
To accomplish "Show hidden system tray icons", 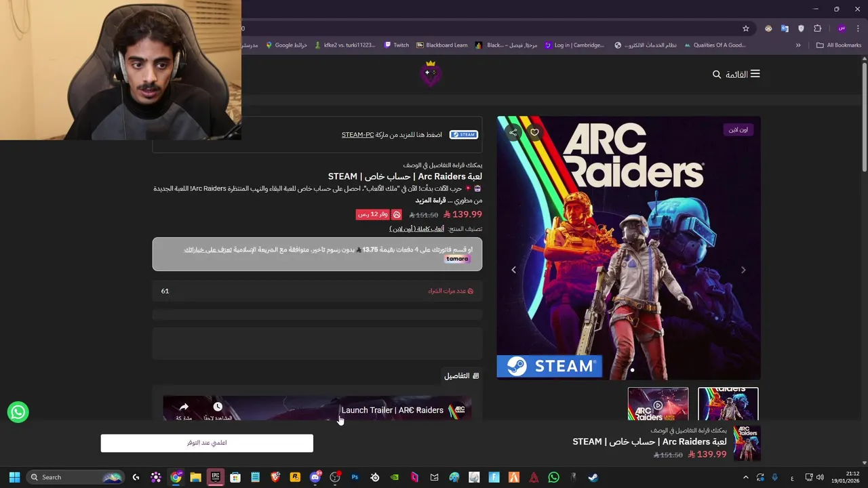I will pyautogui.click(x=745, y=477).
